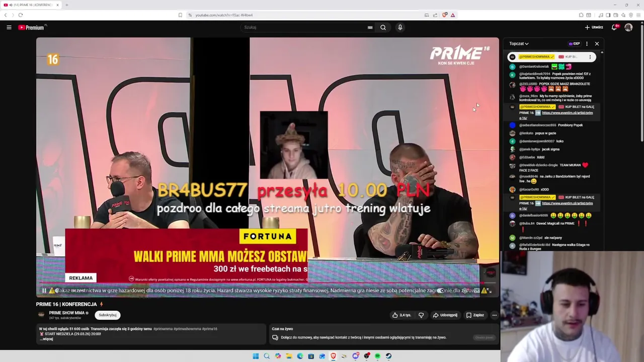The image size is (644, 362).
Task: Open Spotify from the taskbar
Action: (377, 356)
